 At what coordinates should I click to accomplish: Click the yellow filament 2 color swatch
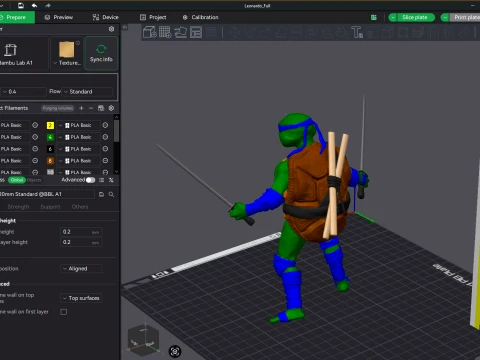pos(50,125)
